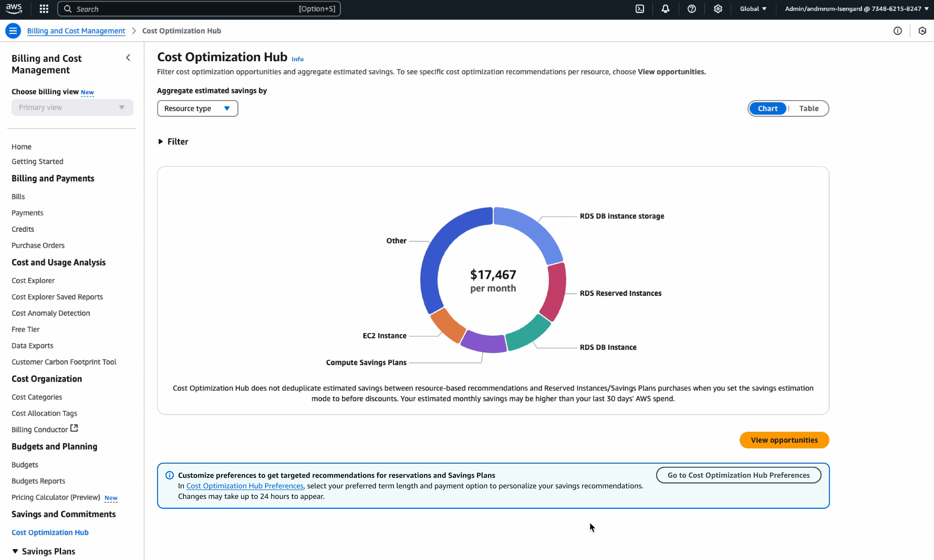Click the blue hamburger navigation icon
Screen dimensions: 934x560
tap(13, 30)
